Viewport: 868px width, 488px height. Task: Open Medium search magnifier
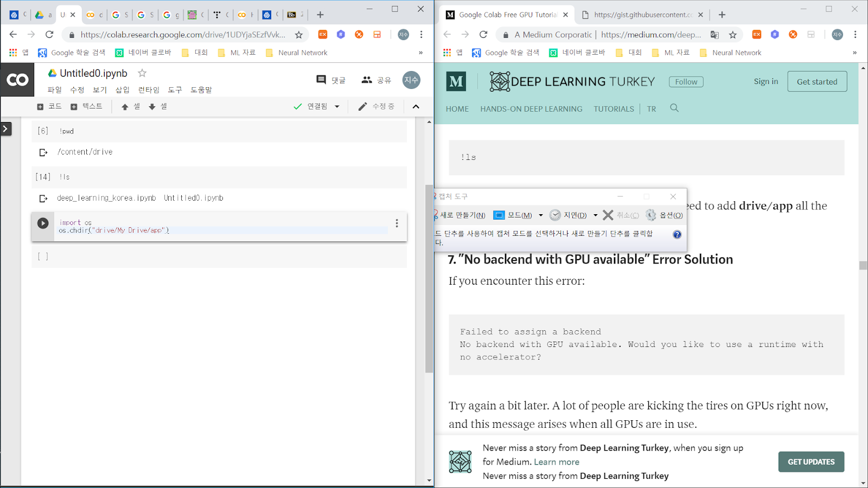[674, 108]
